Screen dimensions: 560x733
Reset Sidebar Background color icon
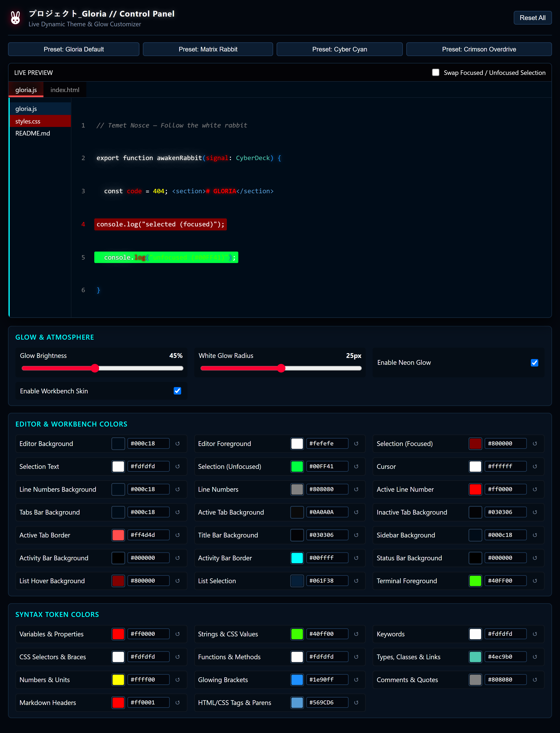tap(535, 535)
